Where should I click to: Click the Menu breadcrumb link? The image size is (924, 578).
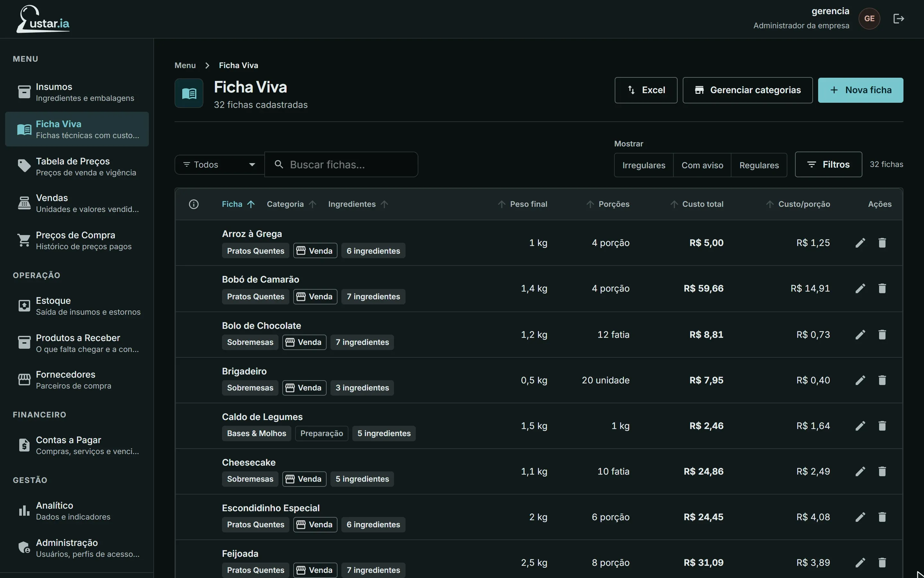tap(185, 66)
